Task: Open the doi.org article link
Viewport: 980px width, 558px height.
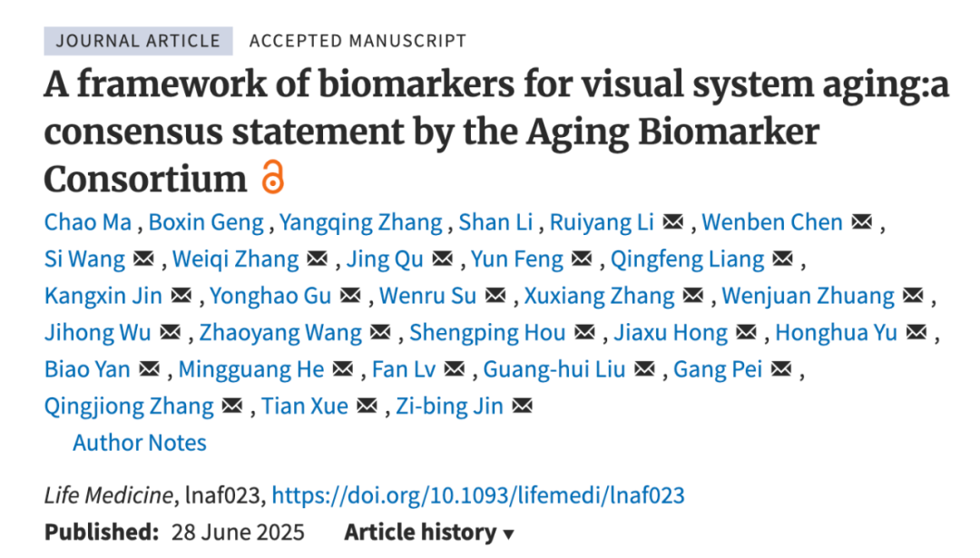Action: click(478, 495)
